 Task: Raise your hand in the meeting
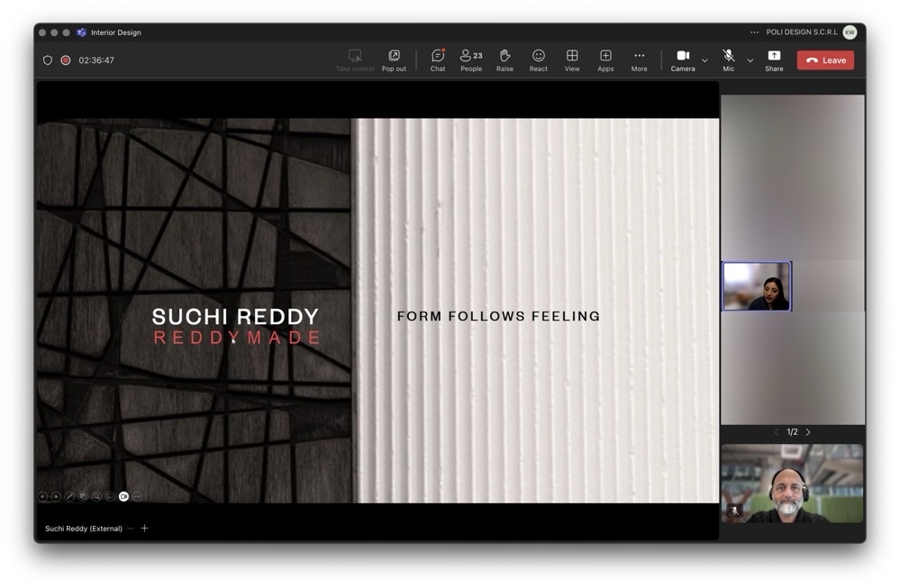coord(505,60)
